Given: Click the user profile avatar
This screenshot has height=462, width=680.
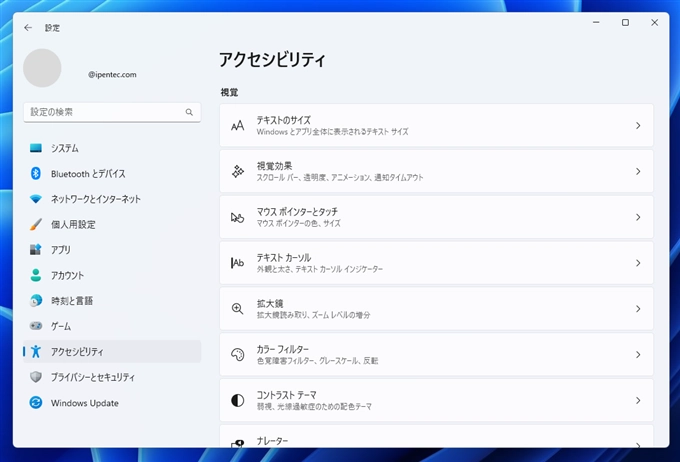Looking at the screenshot, I should 42,68.
